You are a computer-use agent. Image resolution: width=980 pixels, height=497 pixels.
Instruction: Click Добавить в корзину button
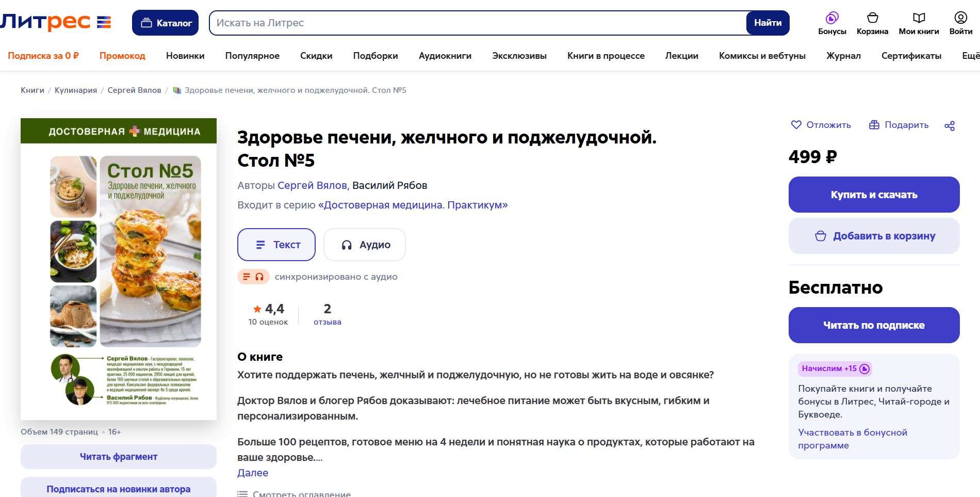tap(874, 236)
